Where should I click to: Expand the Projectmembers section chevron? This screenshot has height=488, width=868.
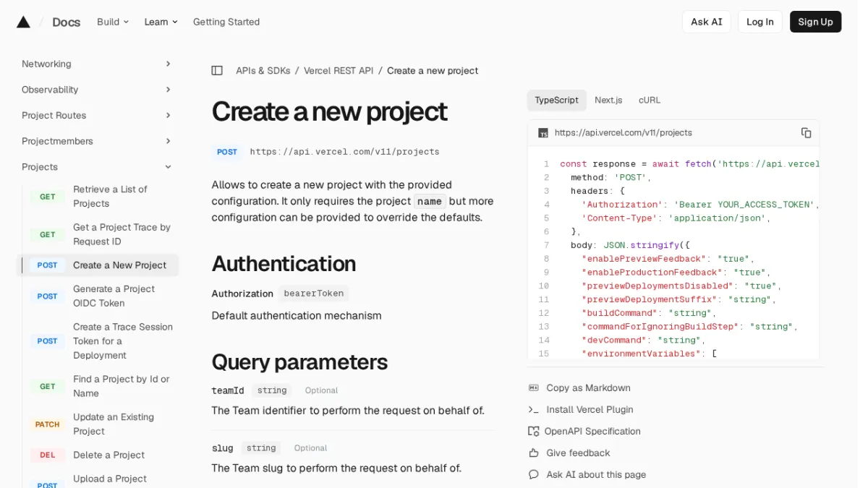[168, 141]
